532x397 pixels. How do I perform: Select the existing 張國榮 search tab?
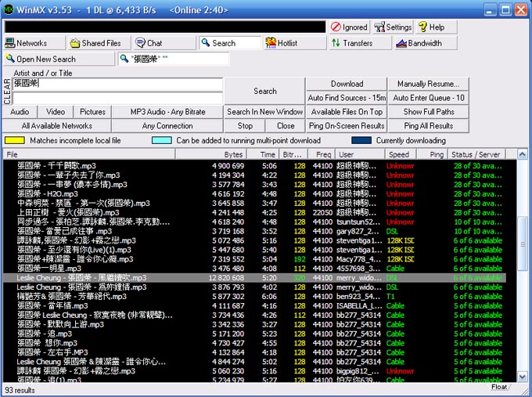click(174, 59)
